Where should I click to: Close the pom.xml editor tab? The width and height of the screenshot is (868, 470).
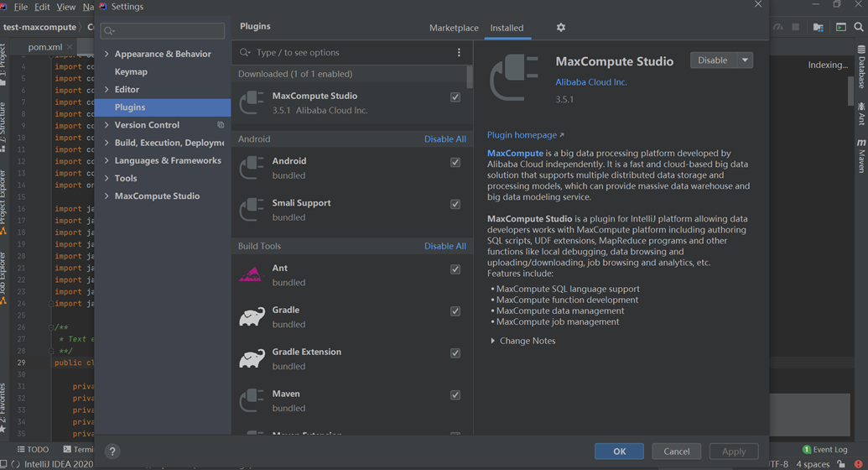point(70,47)
